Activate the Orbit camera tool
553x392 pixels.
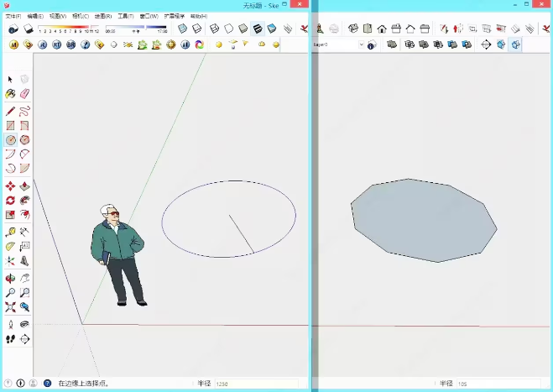[x=10, y=279]
